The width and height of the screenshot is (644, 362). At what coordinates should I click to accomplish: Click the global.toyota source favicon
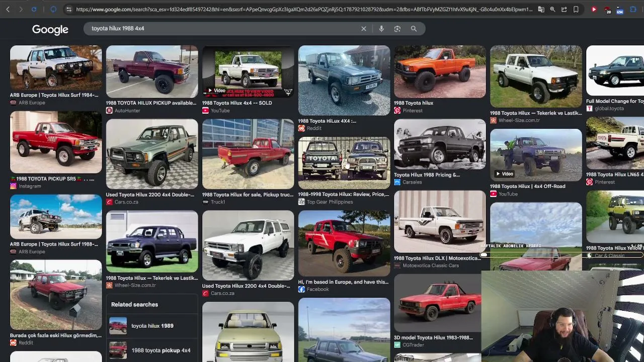tap(589, 109)
